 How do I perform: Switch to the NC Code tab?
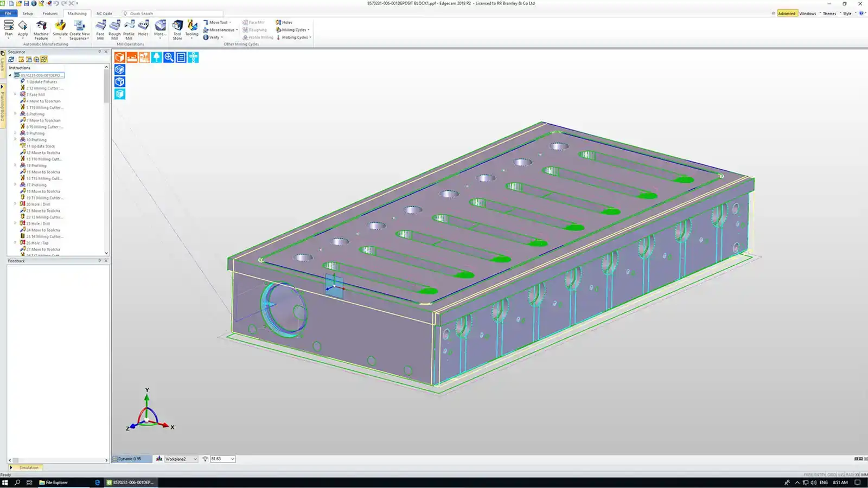pyautogui.click(x=104, y=14)
